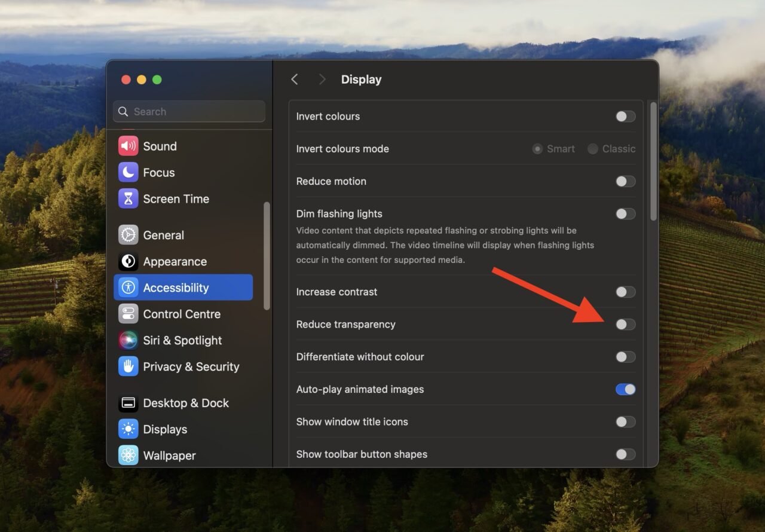This screenshot has width=765, height=532.
Task: Click the Differentiate without colour label
Action: click(360, 357)
